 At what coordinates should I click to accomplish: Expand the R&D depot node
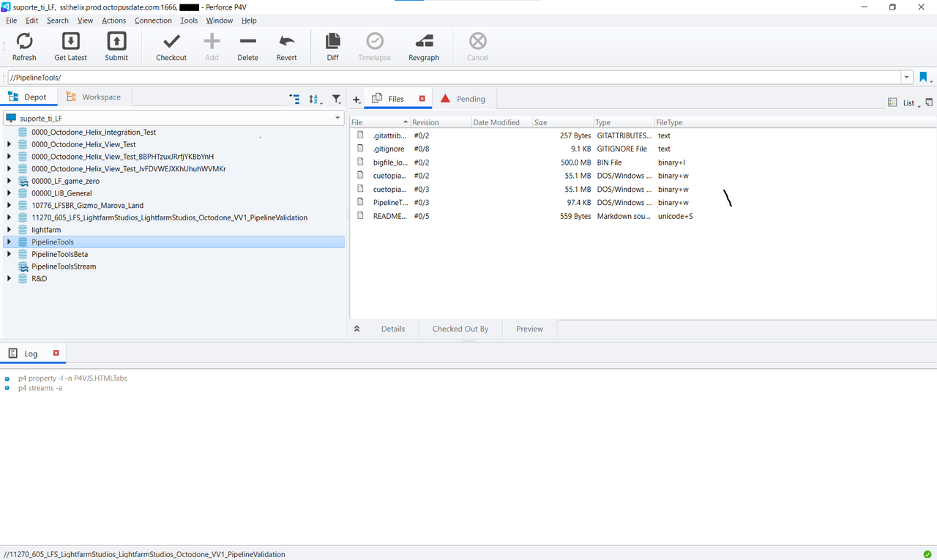[9, 279]
